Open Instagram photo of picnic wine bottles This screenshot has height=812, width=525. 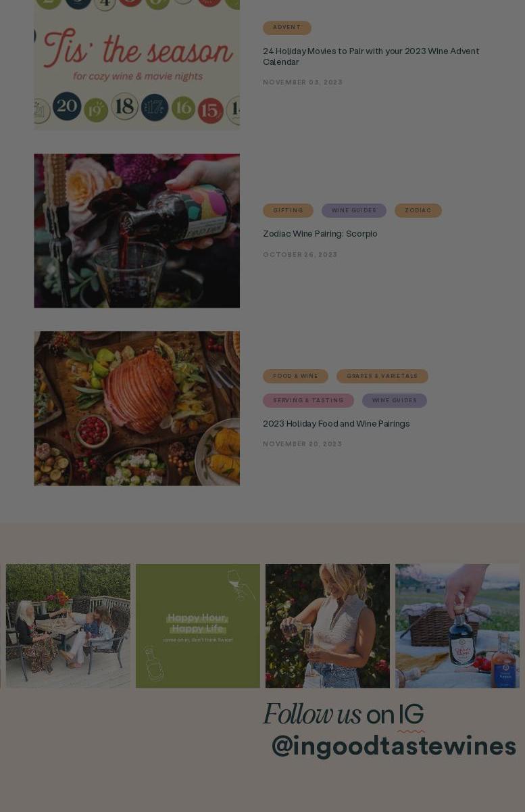pyautogui.click(x=457, y=626)
